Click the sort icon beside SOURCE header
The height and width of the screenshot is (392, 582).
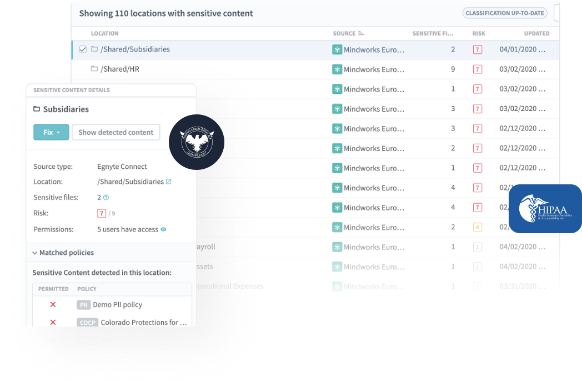coord(362,33)
